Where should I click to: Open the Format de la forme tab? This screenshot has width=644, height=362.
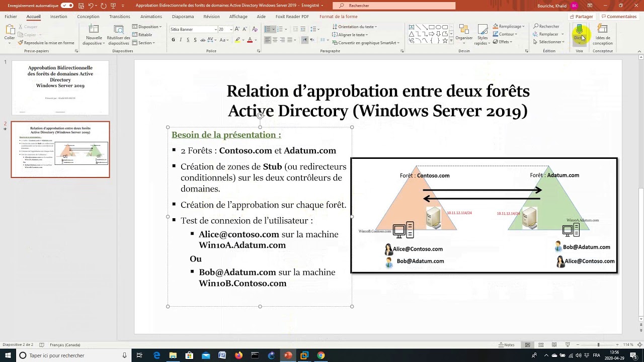coord(338,17)
